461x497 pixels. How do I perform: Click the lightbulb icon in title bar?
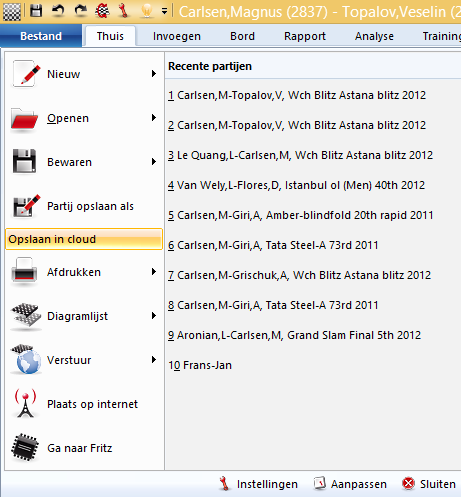[x=146, y=11]
